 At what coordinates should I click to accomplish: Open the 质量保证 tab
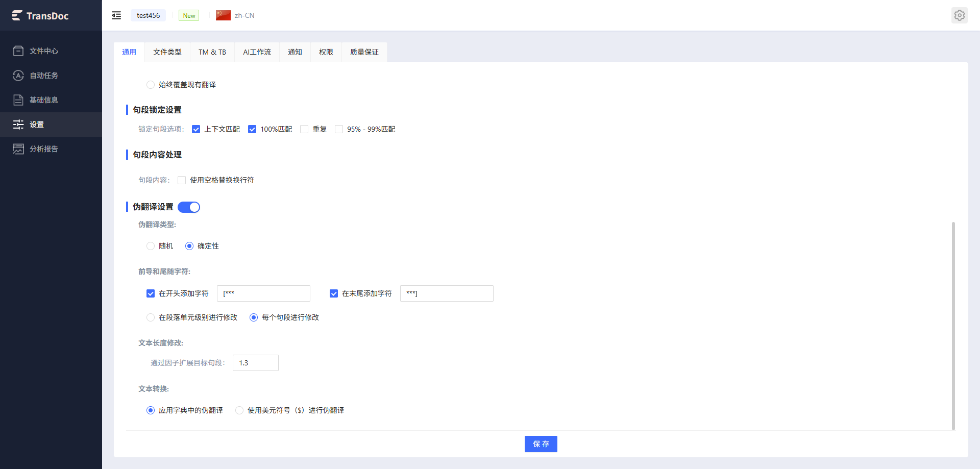364,52
